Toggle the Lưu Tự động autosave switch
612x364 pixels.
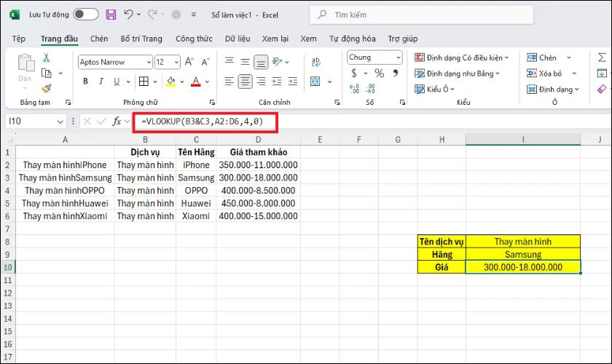tap(86, 15)
